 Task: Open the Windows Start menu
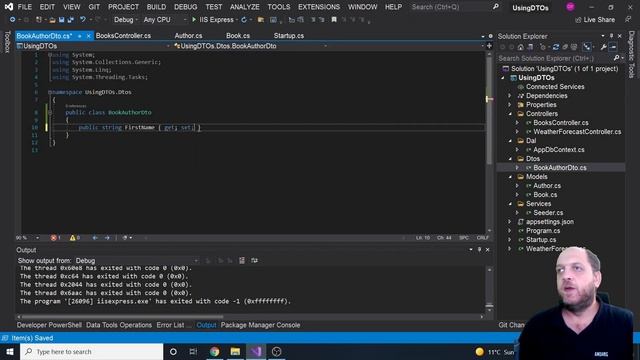click(x=10, y=352)
